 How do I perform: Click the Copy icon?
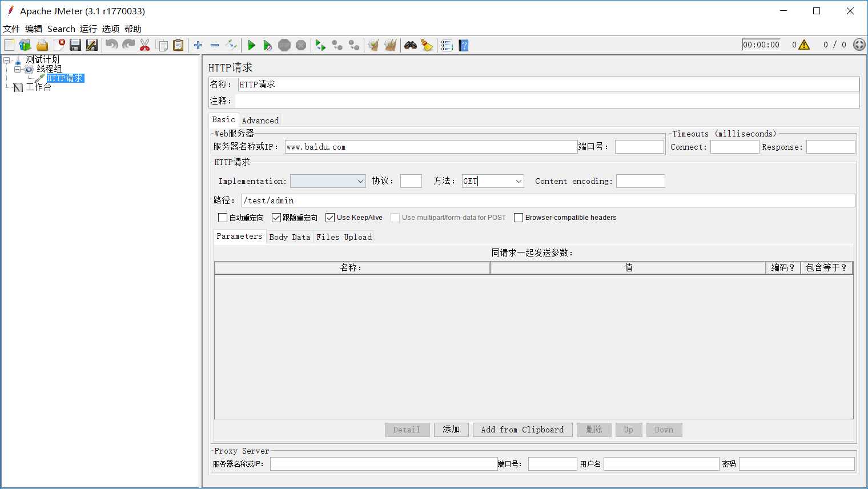click(x=162, y=45)
